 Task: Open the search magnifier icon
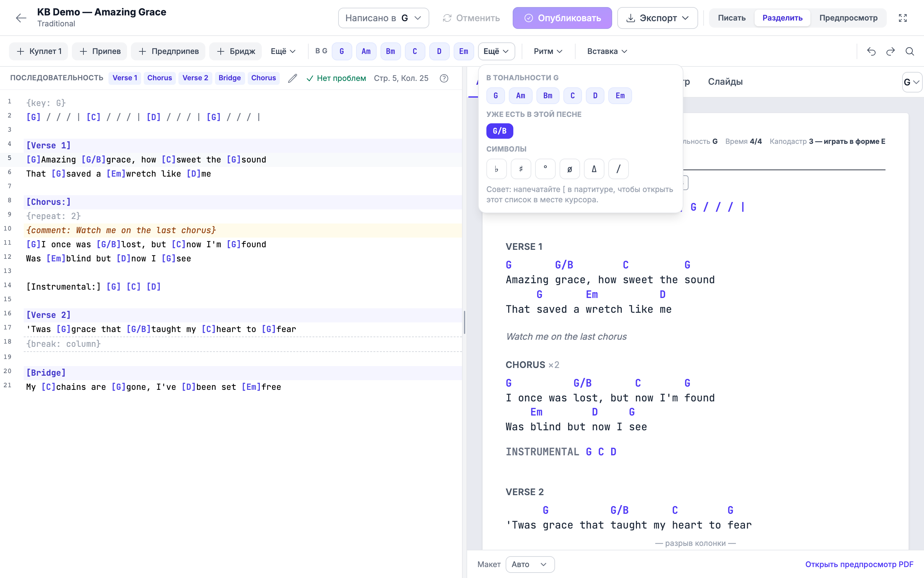click(910, 51)
